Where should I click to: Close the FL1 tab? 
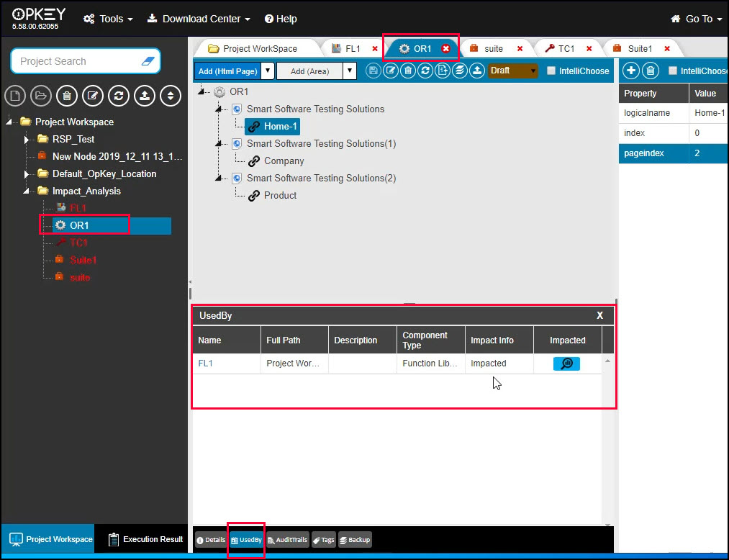click(x=375, y=48)
